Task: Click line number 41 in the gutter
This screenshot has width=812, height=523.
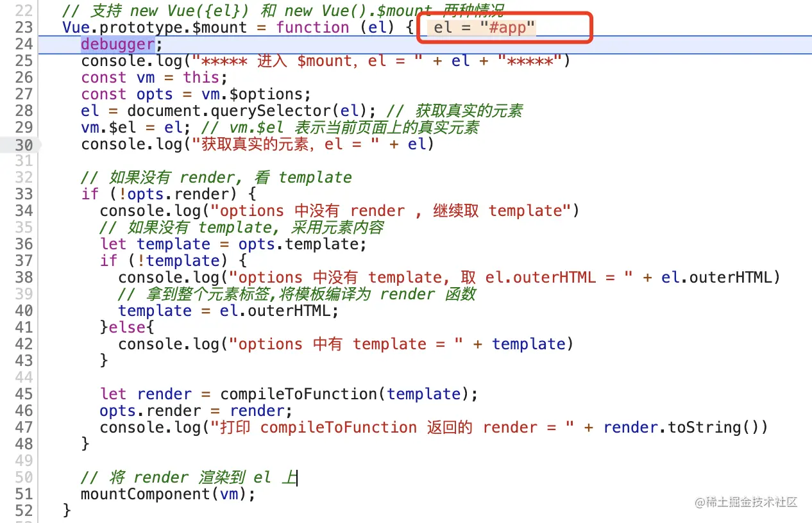Action: tap(24, 328)
